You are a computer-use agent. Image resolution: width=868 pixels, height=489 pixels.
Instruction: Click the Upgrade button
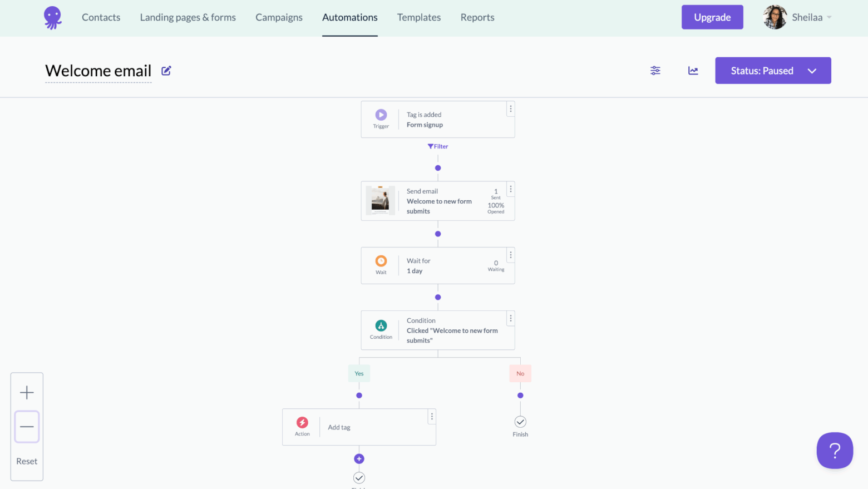click(x=712, y=17)
